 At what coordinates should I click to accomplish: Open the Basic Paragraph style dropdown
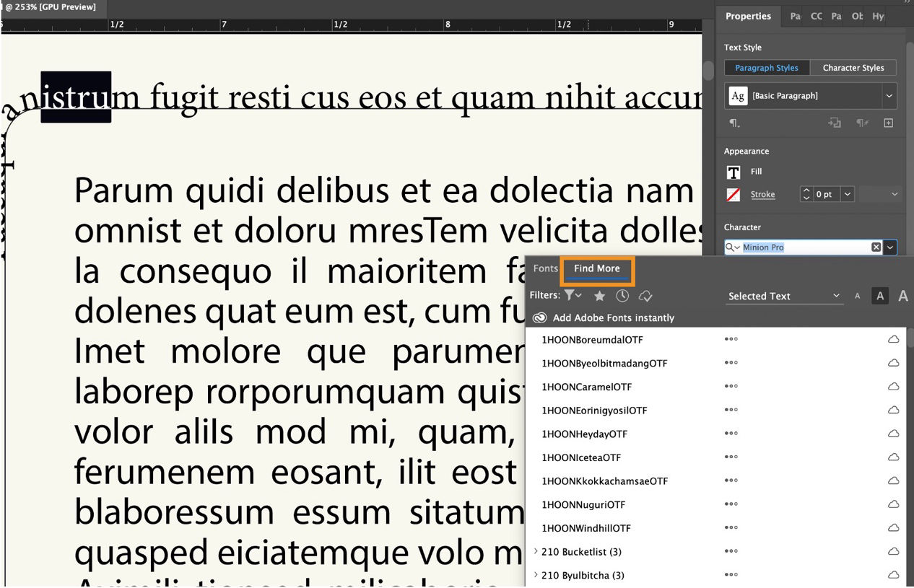889,95
